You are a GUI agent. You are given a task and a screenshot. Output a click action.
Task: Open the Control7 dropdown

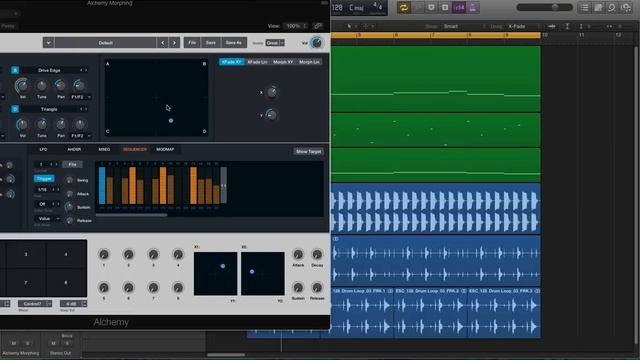[35, 304]
